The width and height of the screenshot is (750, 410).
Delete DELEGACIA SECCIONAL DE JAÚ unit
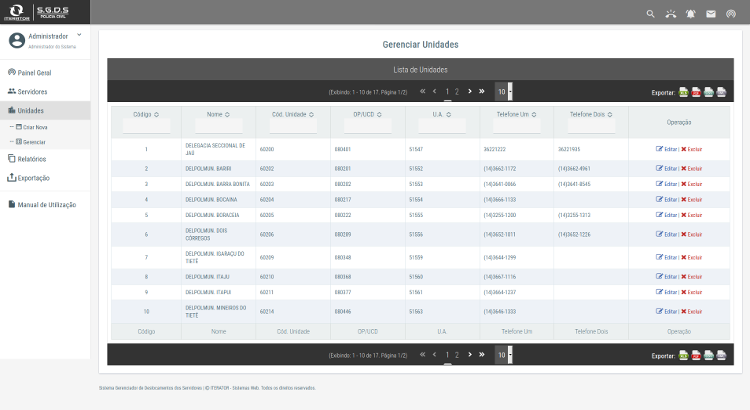(x=692, y=149)
